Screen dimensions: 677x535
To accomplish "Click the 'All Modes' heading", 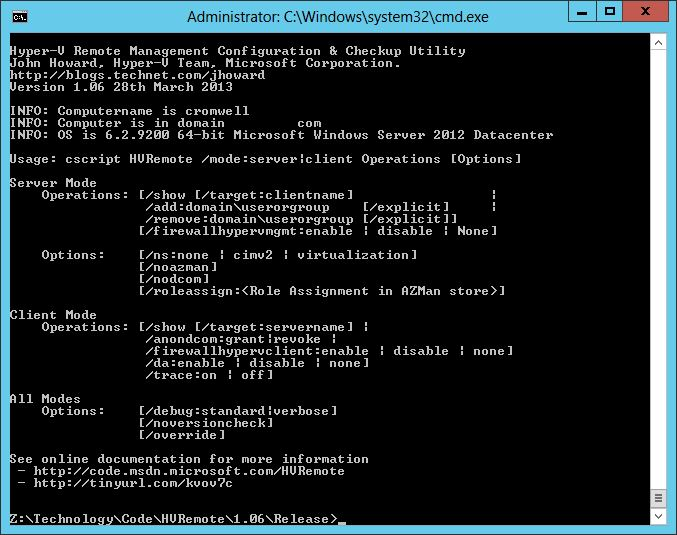I will coord(45,399).
